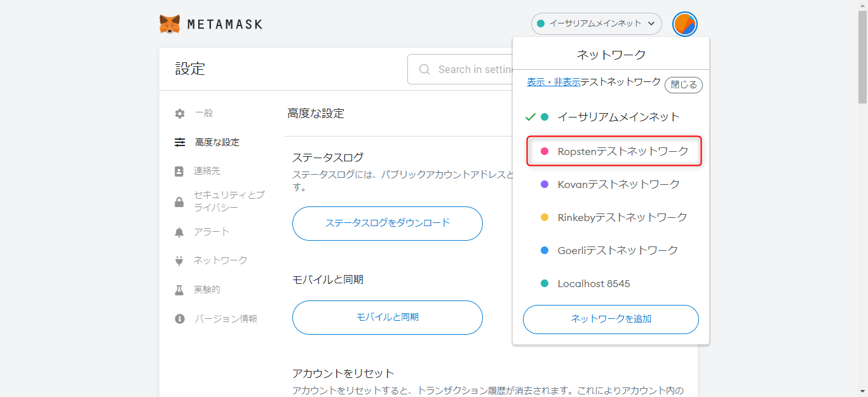Click the download status logs button

[x=388, y=223]
